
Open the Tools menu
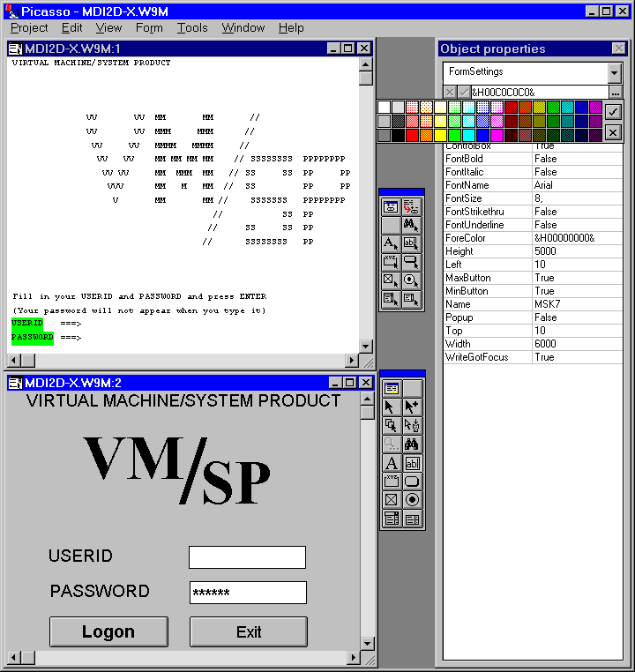[192, 28]
